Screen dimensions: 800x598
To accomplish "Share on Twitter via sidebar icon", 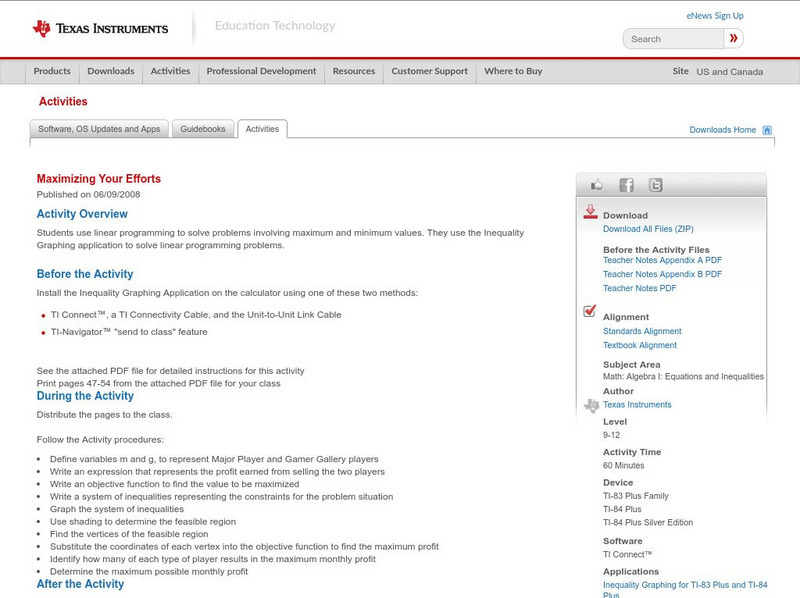I will (656, 185).
